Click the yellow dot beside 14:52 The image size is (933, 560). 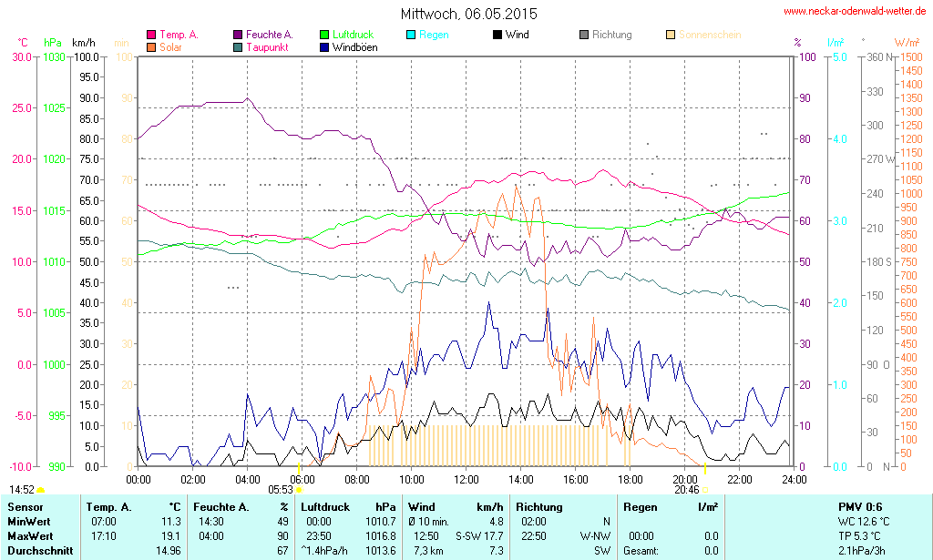[x=41, y=491]
